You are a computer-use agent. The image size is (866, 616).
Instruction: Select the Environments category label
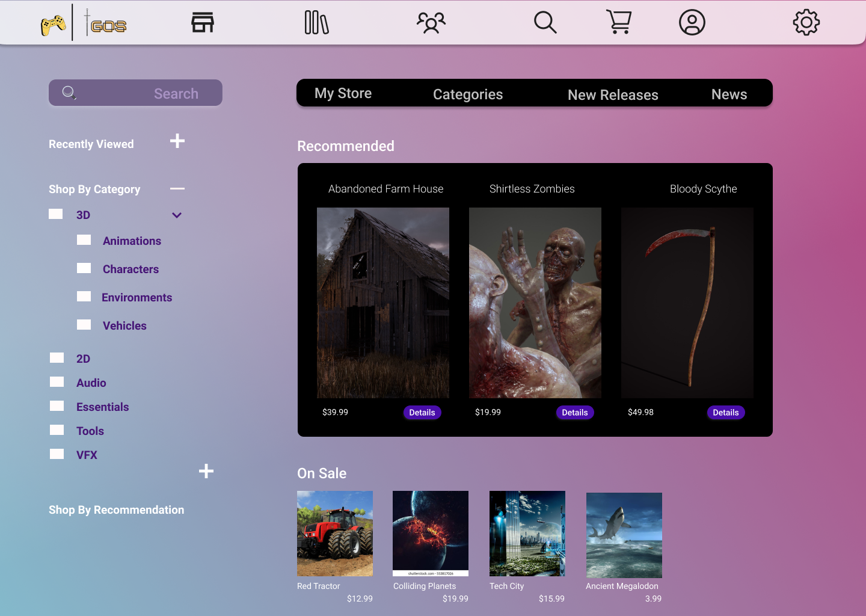point(137,297)
